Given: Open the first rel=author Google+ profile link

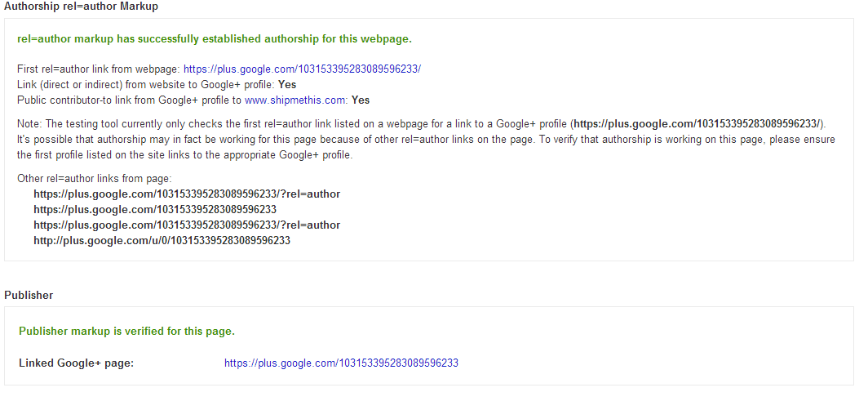Looking at the screenshot, I should click(302, 69).
